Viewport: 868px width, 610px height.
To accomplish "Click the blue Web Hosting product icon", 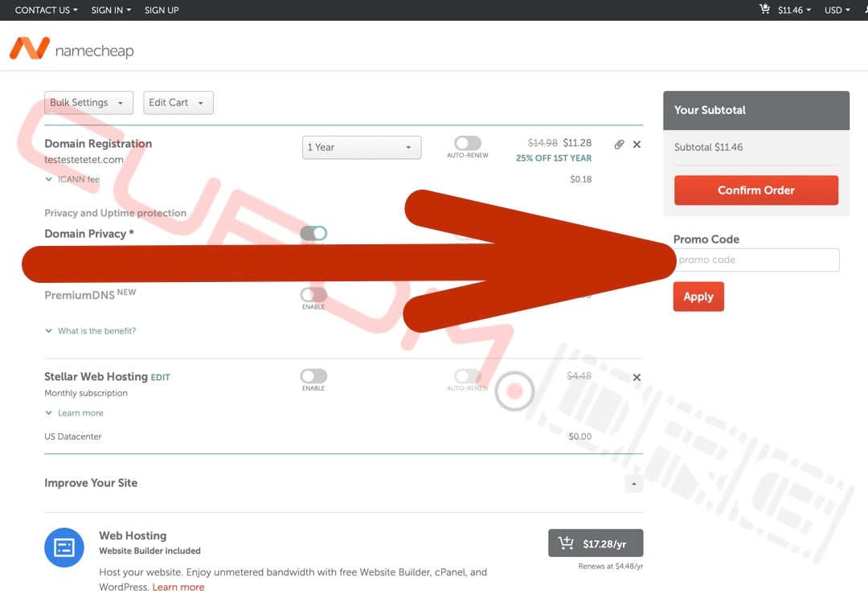I will (x=64, y=547).
